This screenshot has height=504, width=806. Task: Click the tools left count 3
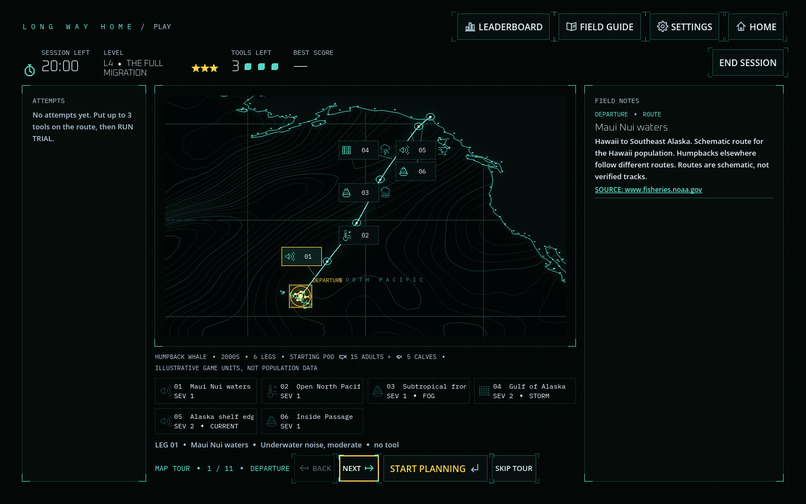(x=235, y=66)
